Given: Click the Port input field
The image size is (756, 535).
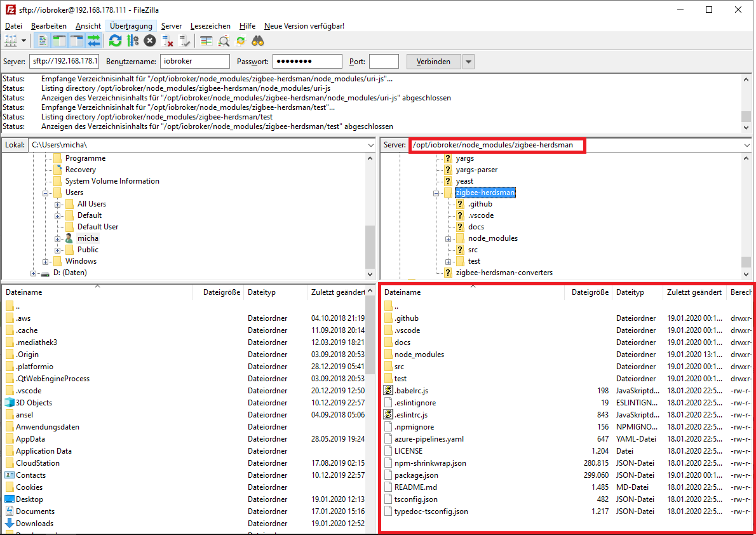Looking at the screenshot, I should tap(384, 61).
